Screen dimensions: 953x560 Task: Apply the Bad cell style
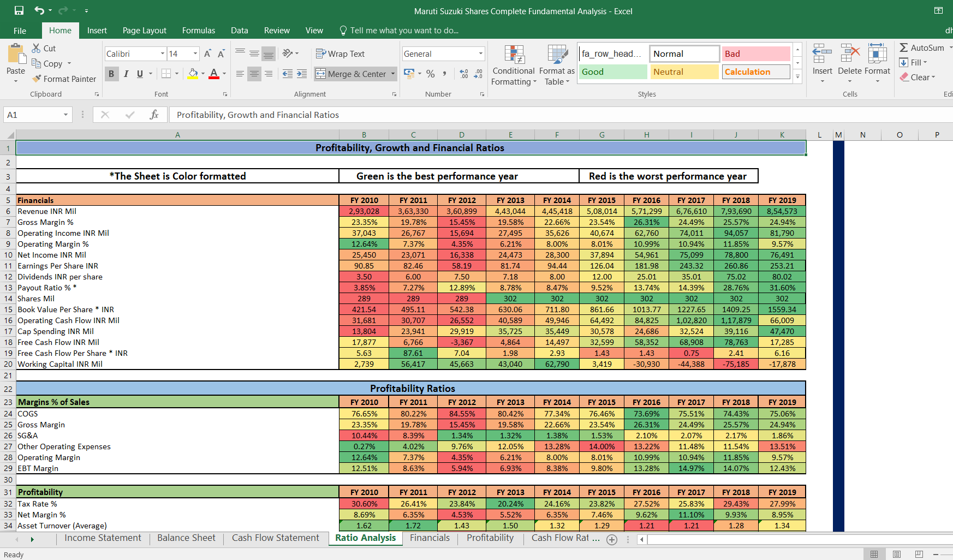point(756,53)
